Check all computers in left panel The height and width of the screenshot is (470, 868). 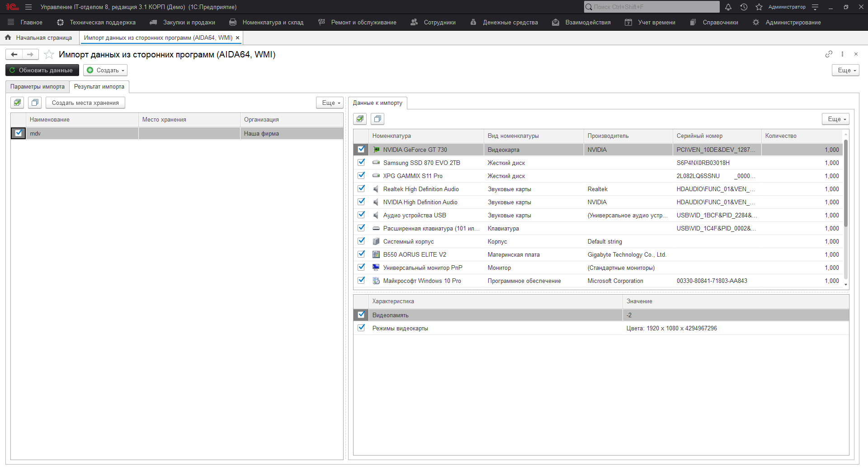(18, 103)
